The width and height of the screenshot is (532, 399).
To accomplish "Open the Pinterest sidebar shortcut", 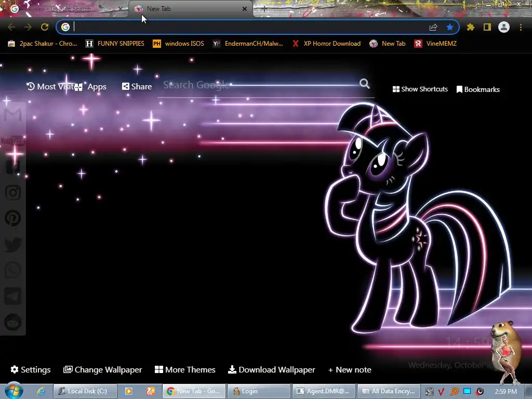I will click(13, 218).
